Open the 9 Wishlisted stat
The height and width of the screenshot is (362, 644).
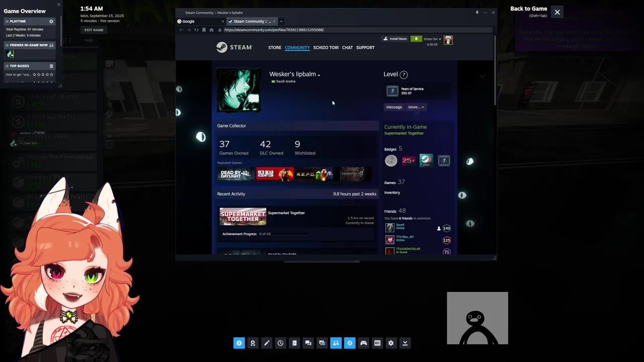305,148
